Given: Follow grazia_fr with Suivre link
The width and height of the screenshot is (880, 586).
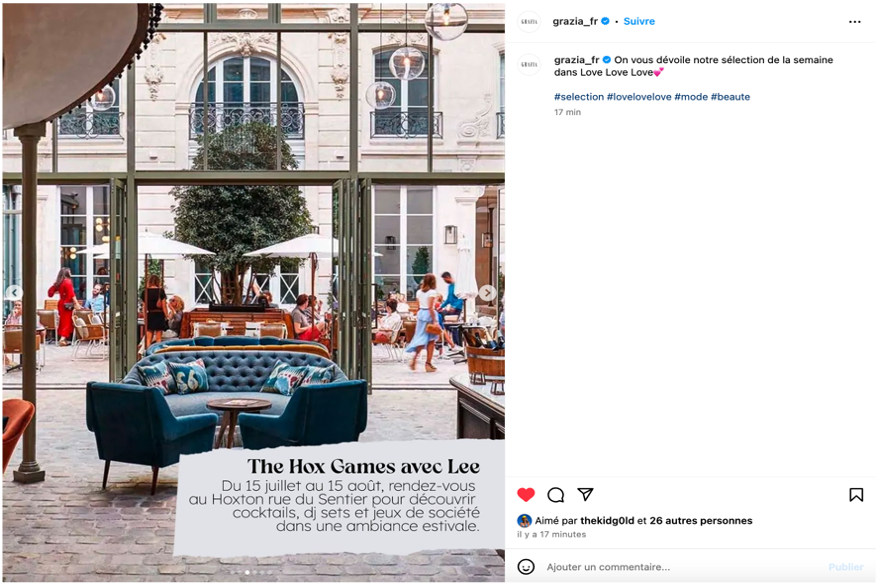Looking at the screenshot, I should click(x=639, y=21).
